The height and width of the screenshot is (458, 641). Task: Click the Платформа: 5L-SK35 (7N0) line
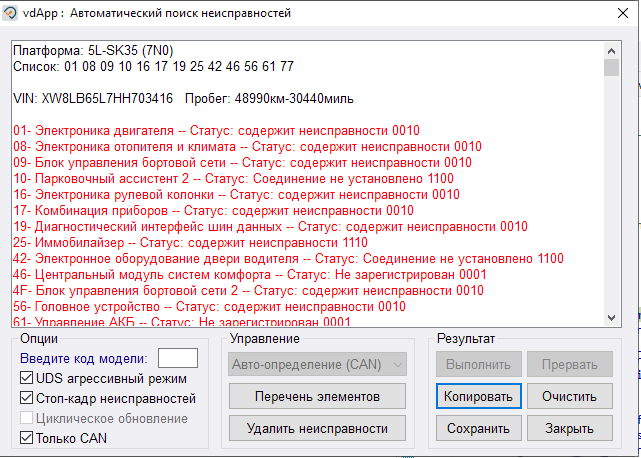tap(93, 51)
